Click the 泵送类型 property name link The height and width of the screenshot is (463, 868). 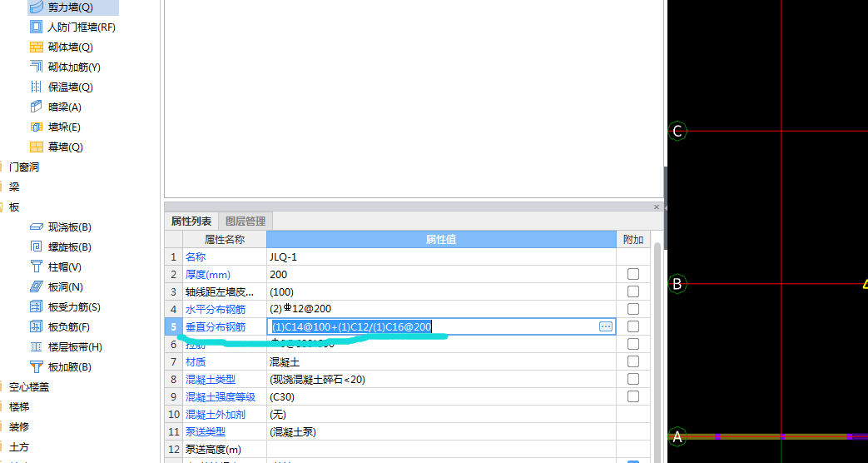click(x=206, y=431)
